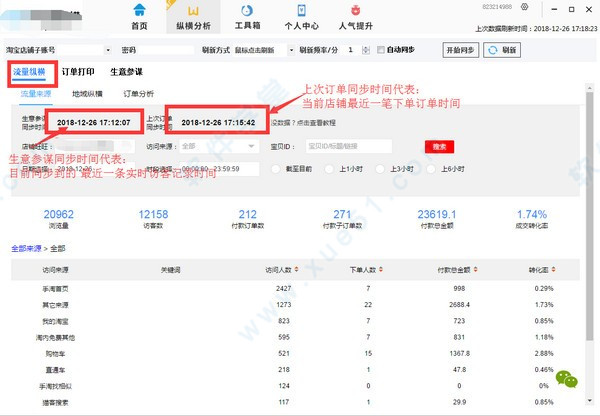Click the 1.74% 成交转化率 statistic
This screenshot has height=416, width=600.
532,219
